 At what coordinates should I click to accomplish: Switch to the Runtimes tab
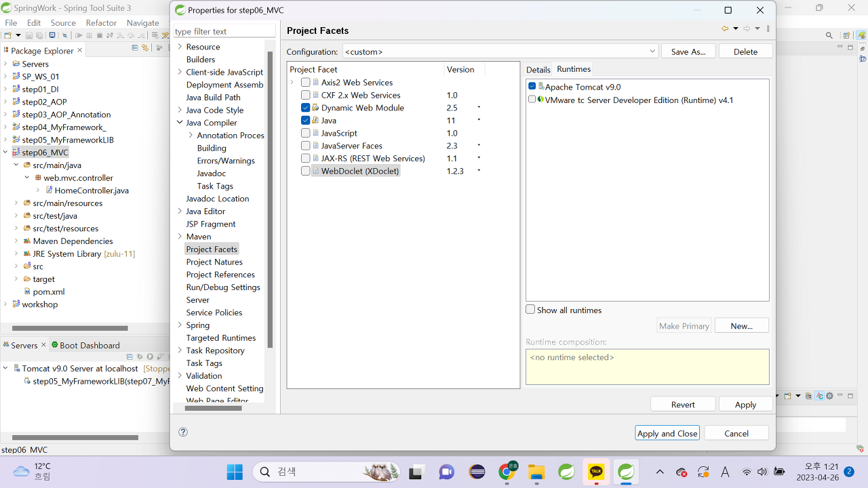tap(574, 69)
